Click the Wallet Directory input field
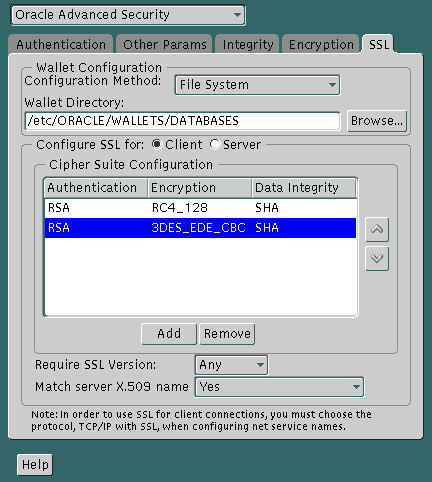Viewport: 432px width, 482px height. 182,121
